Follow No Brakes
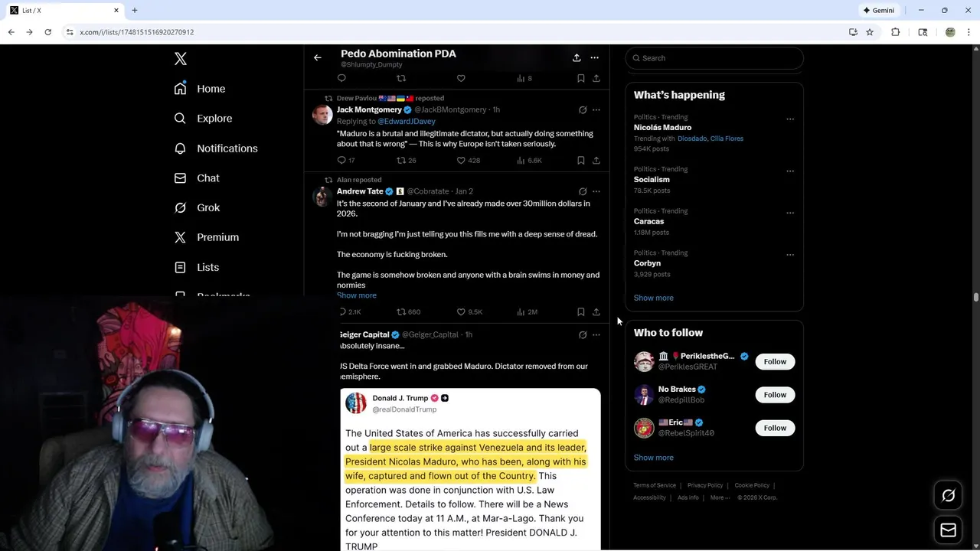980x551 pixels. pos(775,395)
